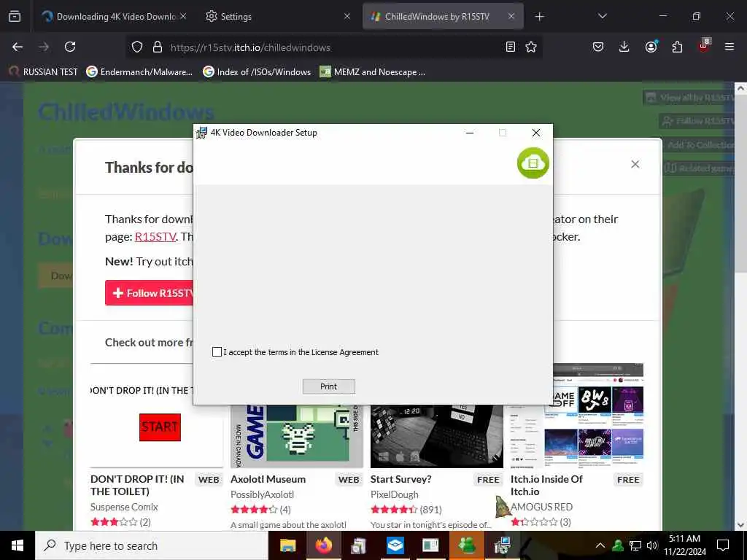Image resolution: width=747 pixels, height=560 pixels.
Task: Expand the list all tabs chevron
Action: [x=602, y=16]
